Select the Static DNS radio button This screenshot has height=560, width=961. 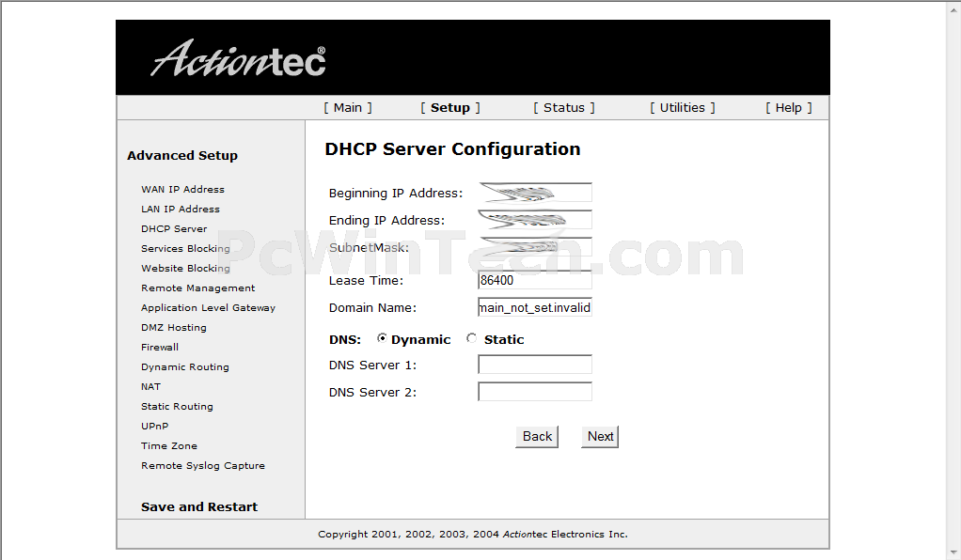pyautogui.click(x=471, y=338)
